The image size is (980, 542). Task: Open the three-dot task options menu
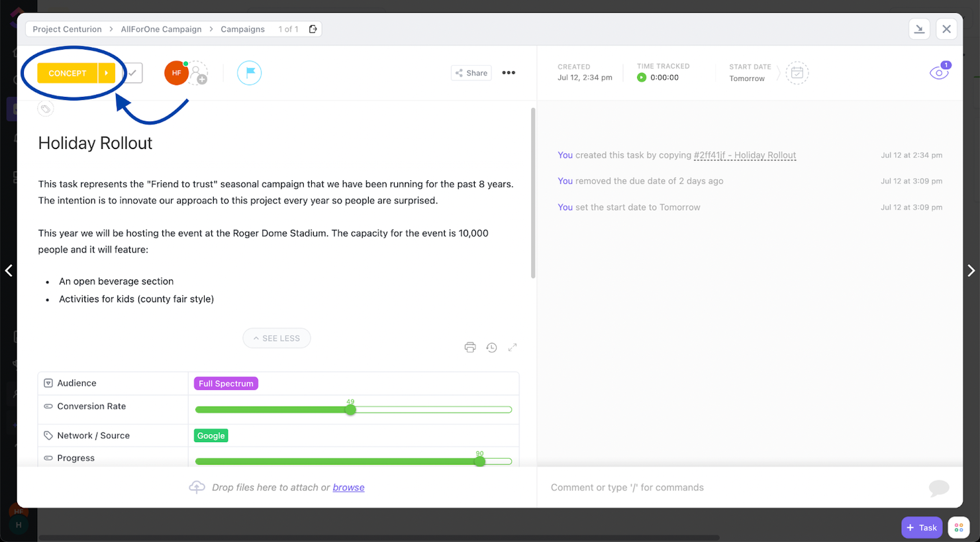click(509, 73)
